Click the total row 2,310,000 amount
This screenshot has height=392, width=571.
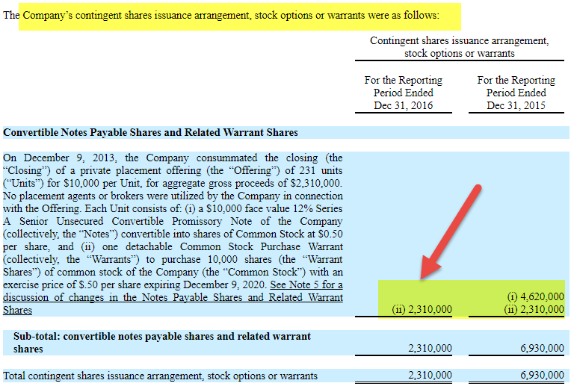click(430, 376)
